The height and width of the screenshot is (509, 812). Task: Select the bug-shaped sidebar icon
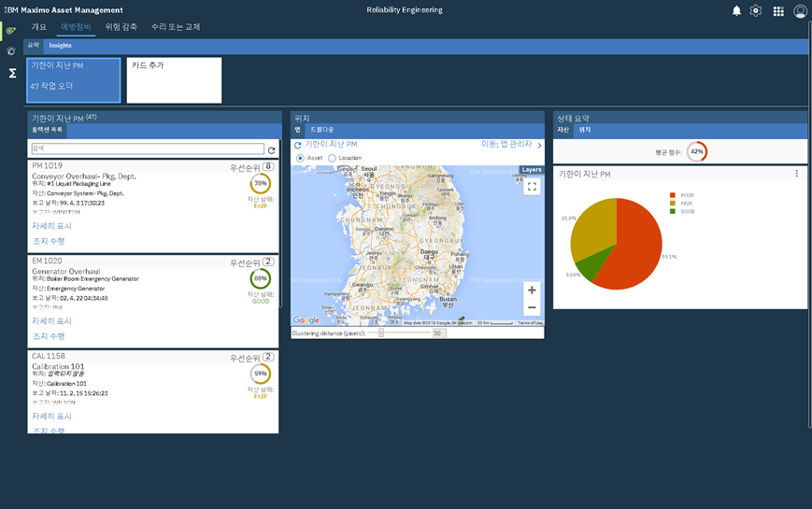[11, 50]
